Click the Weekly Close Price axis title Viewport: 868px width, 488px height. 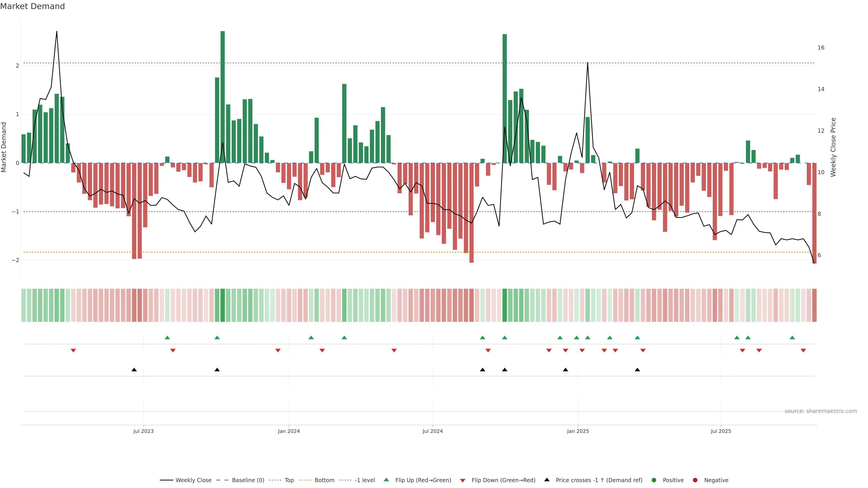click(833, 147)
